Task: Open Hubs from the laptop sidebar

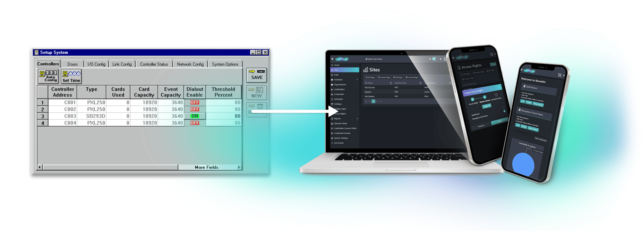Action: point(345,75)
